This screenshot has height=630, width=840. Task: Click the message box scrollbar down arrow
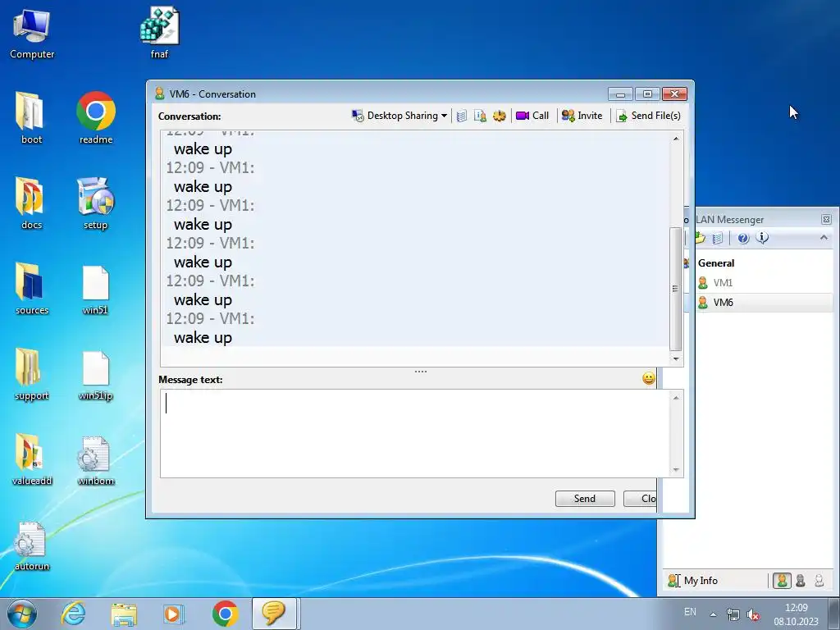pyautogui.click(x=676, y=470)
